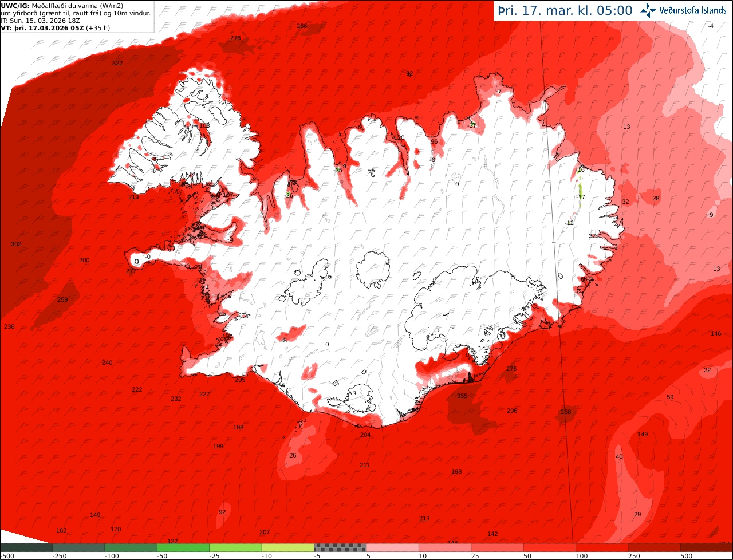Pick the red swatch between 50 and 100
Viewport: 733px width, 560px height.
(x=550, y=547)
